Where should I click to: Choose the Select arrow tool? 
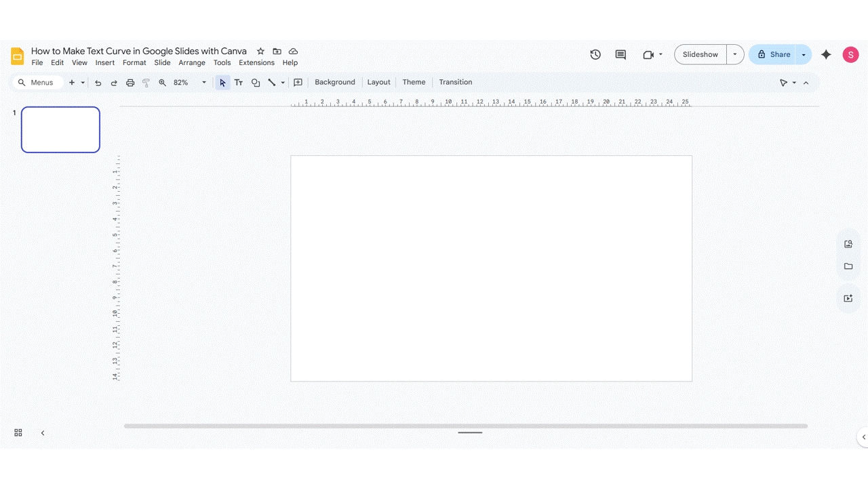point(222,83)
